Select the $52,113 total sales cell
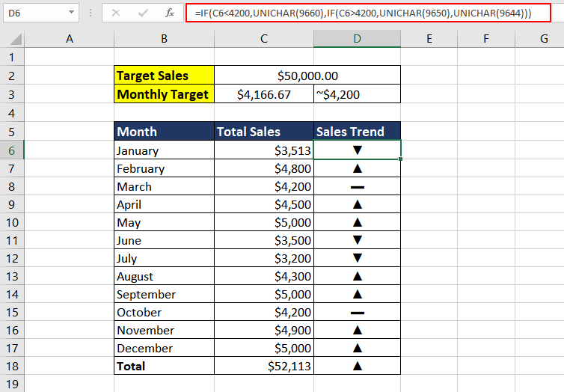Screen dimensions: 564x392 (x=263, y=366)
